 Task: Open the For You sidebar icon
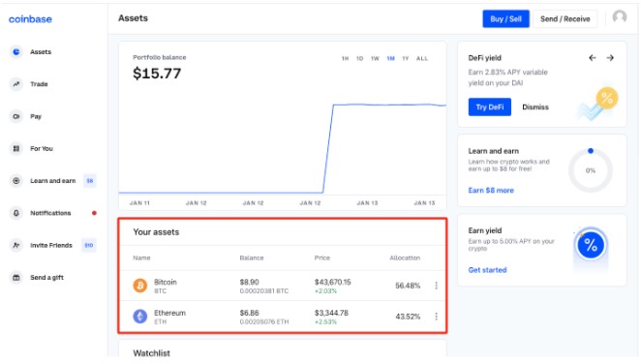pyautogui.click(x=15, y=149)
